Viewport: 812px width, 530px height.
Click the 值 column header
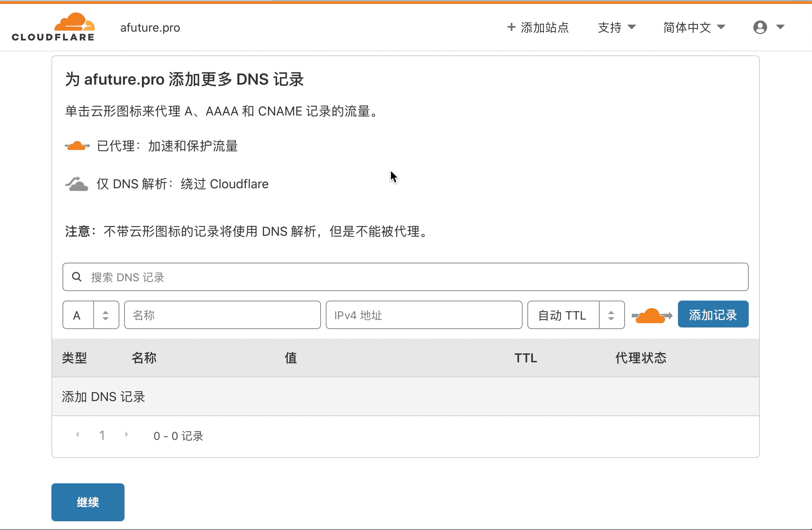coord(291,358)
